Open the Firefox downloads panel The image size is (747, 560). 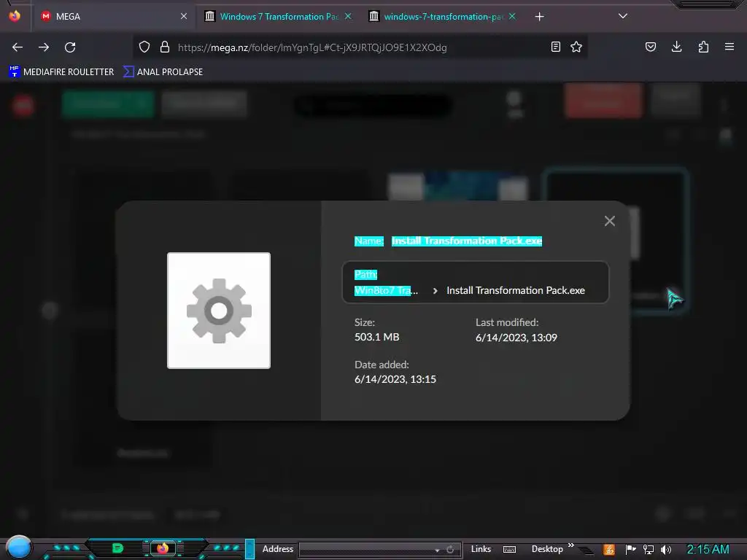point(676,47)
